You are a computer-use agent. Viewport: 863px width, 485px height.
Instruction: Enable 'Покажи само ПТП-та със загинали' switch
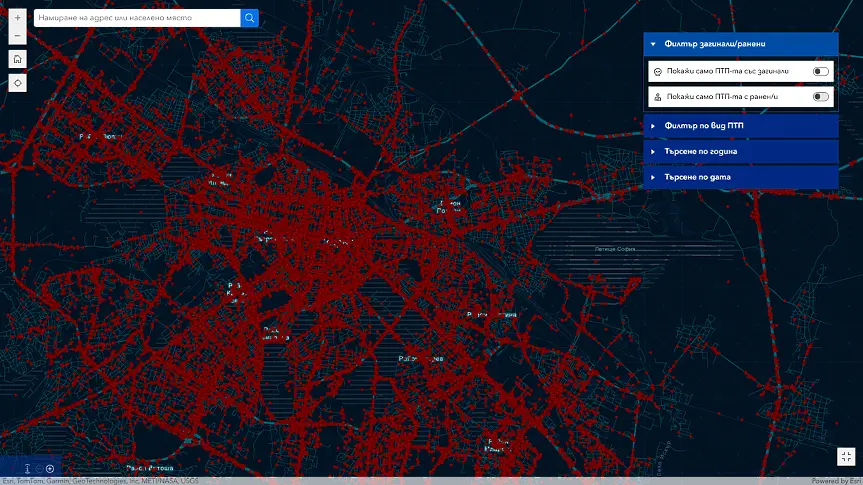tap(820, 72)
